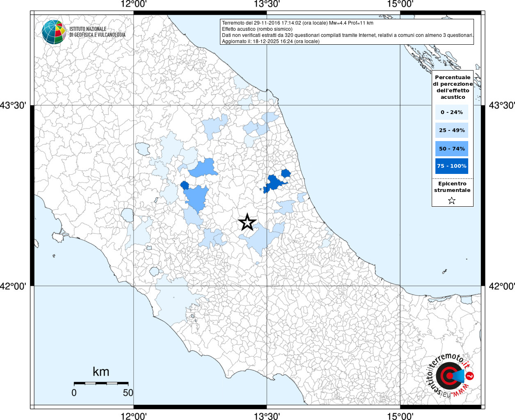The width and height of the screenshot is (515, 420).
Task: Select the 0 - 24% legend swatch
Action: (x=452, y=112)
